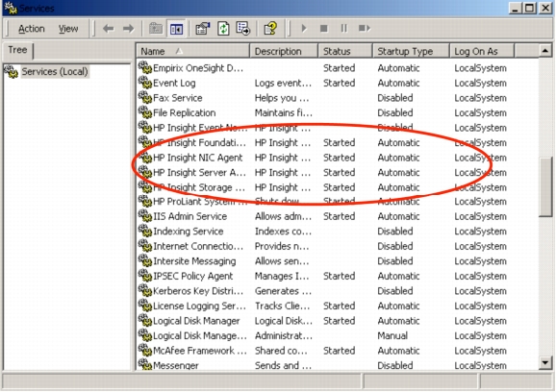Select Services (Local) in the tree

(x=55, y=71)
